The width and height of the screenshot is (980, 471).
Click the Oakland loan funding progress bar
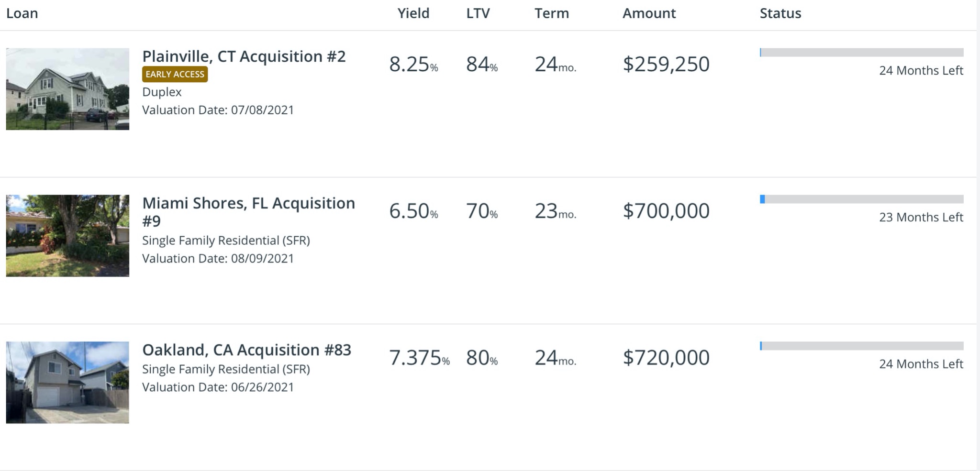[x=861, y=346]
